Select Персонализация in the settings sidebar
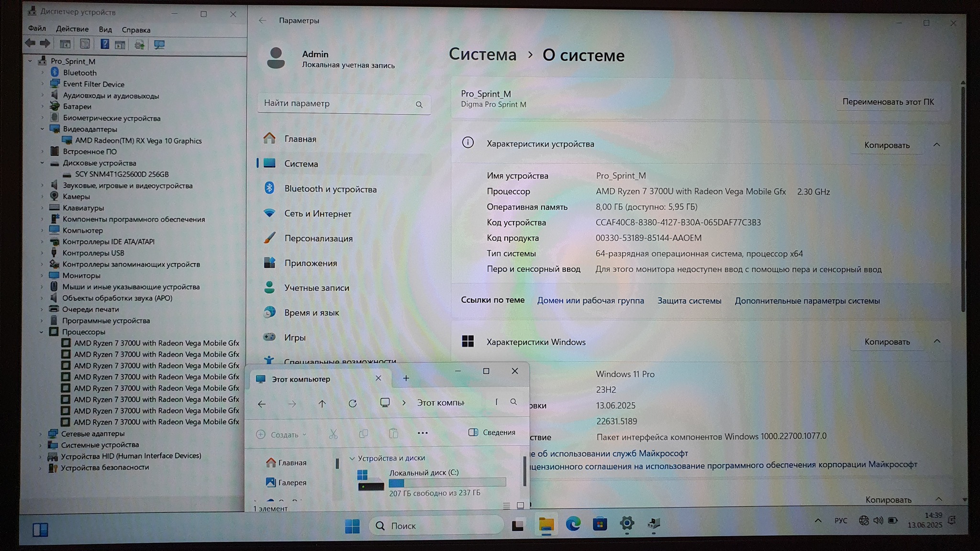This screenshot has height=551, width=980. (318, 238)
